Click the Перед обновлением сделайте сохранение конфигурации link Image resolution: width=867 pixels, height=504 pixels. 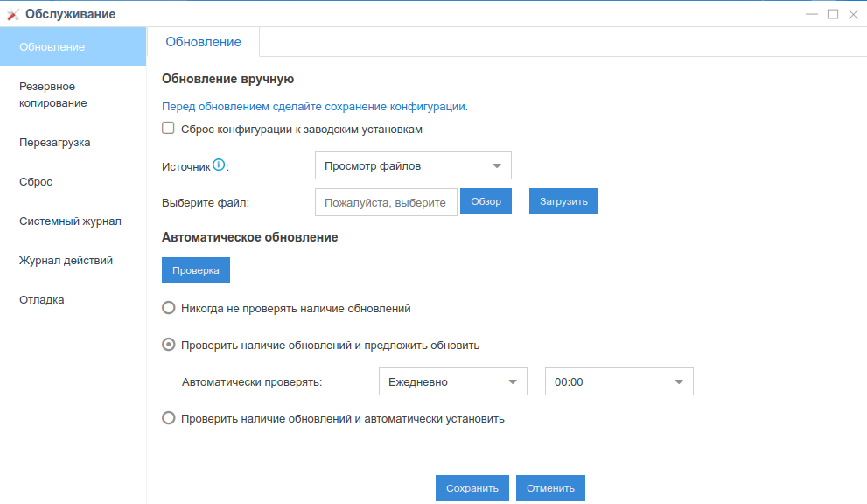click(x=315, y=106)
